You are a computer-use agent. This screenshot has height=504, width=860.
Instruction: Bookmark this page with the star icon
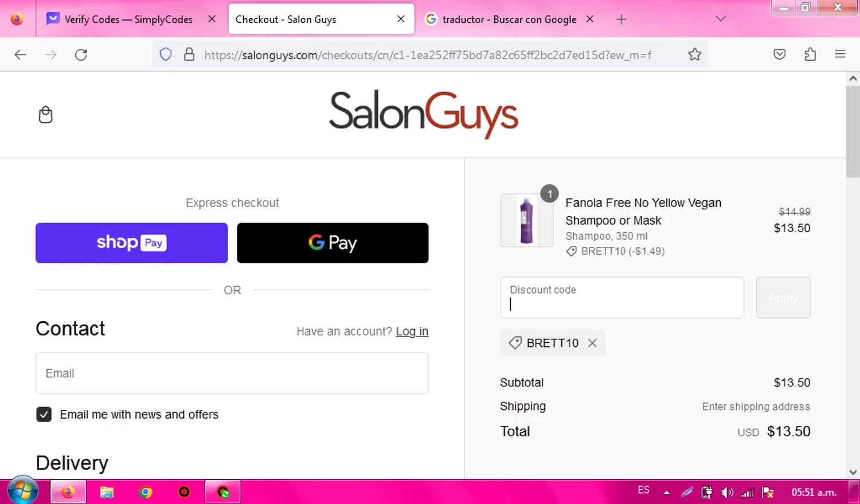click(x=695, y=54)
